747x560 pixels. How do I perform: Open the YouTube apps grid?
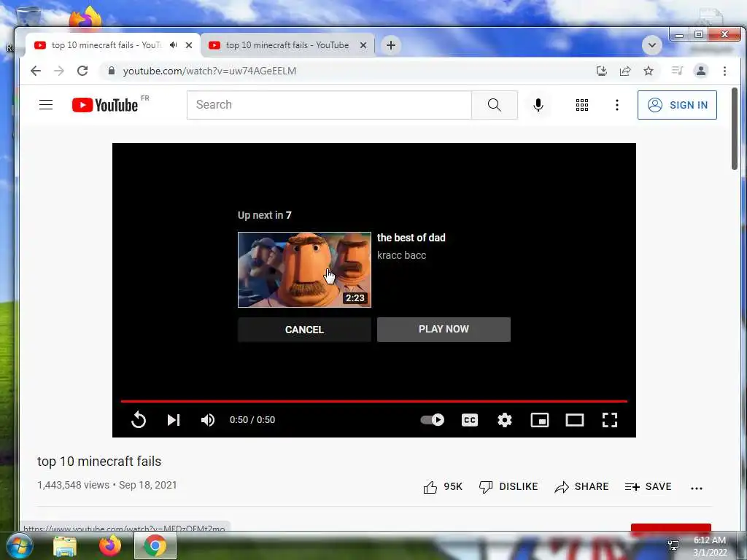pos(581,105)
